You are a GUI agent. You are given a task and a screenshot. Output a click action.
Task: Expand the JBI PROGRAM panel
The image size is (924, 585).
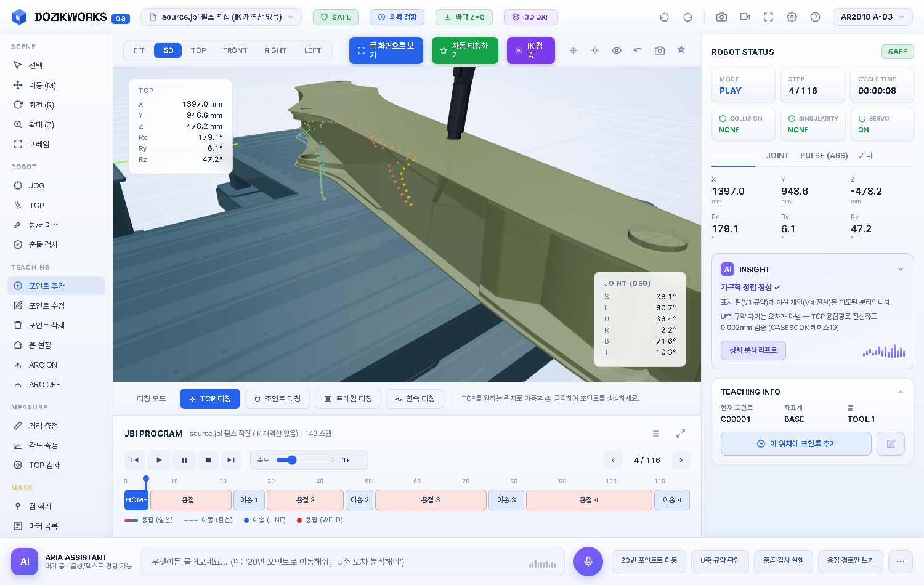681,434
